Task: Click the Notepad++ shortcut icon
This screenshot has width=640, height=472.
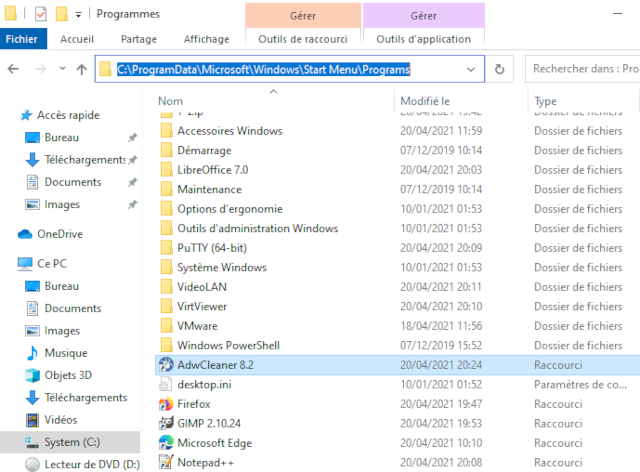Action: click(166, 463)
